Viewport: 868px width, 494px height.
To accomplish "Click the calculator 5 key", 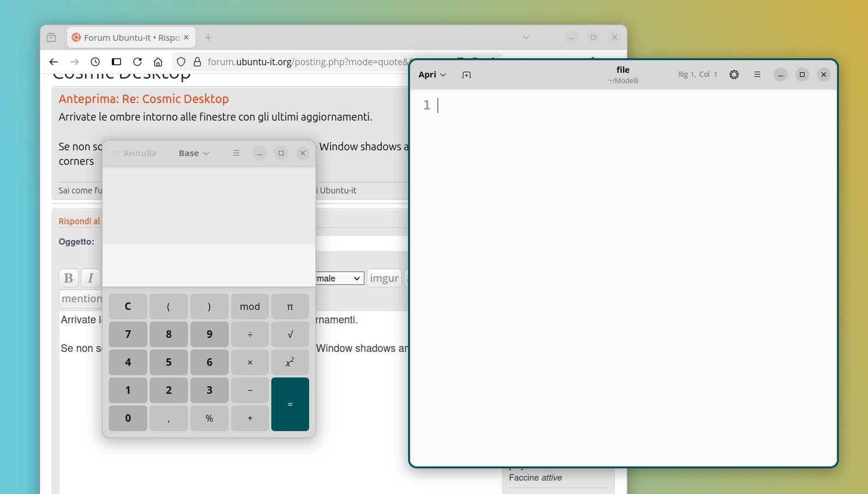I will (x=169, y=362).
